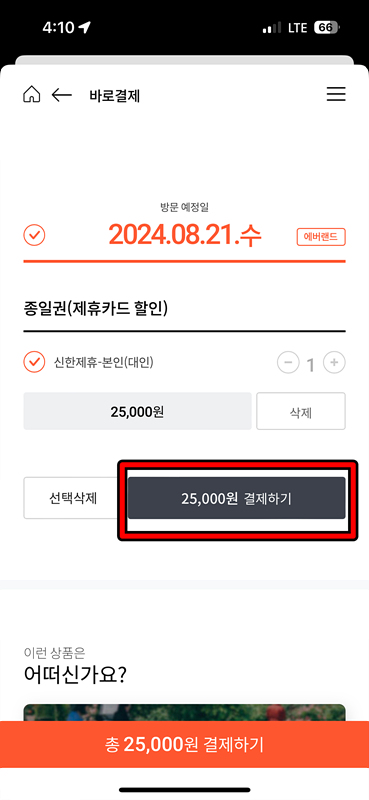Uncheck the 신한제휴-본인(대인) ticket checkbox
The height and width of the screenshot is (800, 369).
[x=35, y=362]
